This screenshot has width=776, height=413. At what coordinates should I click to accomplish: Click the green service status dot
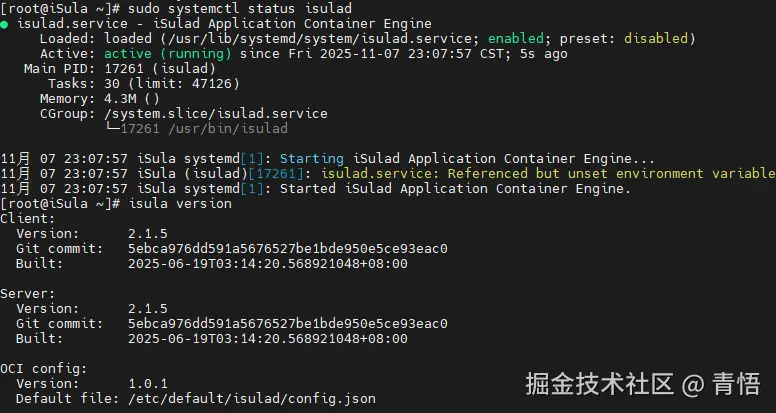click(x=5, y=24)
